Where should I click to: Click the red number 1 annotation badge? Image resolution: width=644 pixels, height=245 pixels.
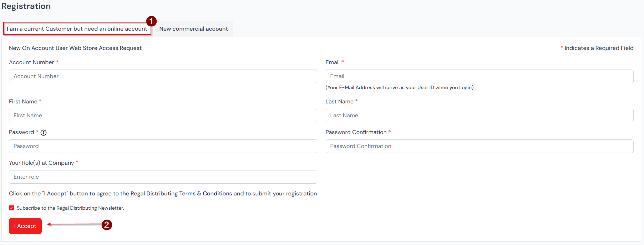(151, 21)
